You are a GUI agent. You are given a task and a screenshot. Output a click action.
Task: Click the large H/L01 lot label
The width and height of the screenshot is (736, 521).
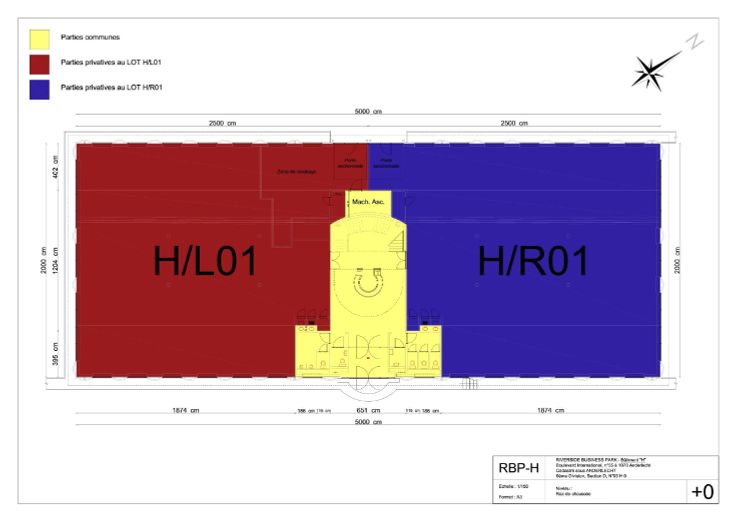[205, 261]
